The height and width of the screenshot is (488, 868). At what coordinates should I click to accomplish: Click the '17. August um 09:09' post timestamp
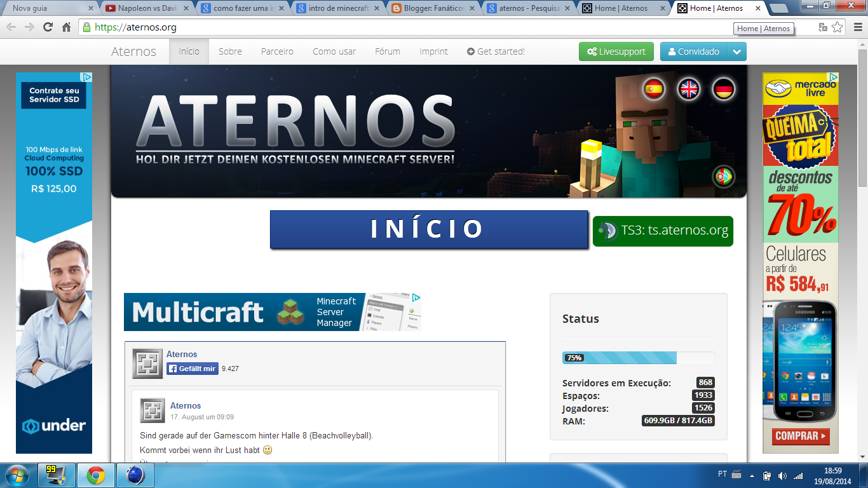202,417
